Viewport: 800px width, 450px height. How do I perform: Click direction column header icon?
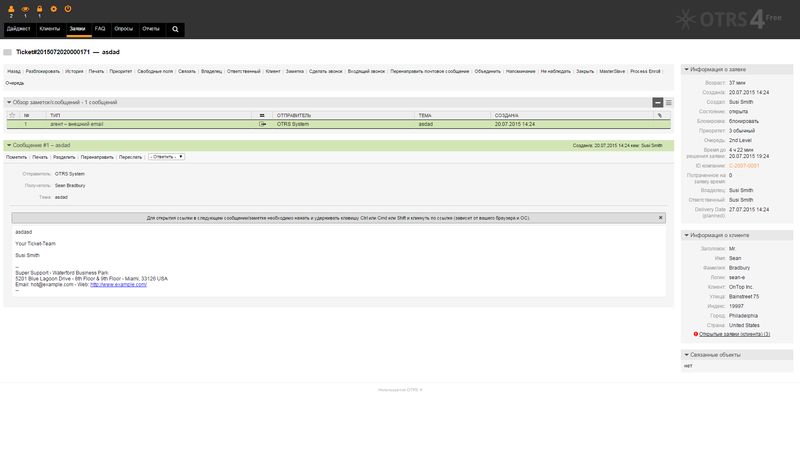click(262, 115)
